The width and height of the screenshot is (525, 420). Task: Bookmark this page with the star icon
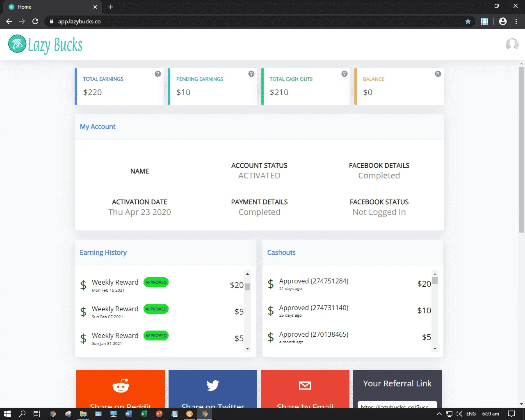point(468,21)
